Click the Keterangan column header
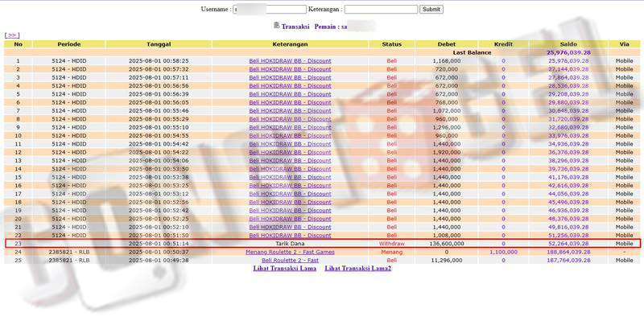The width and height of the screenshot is (644, 329). click(x=290, y=44)
